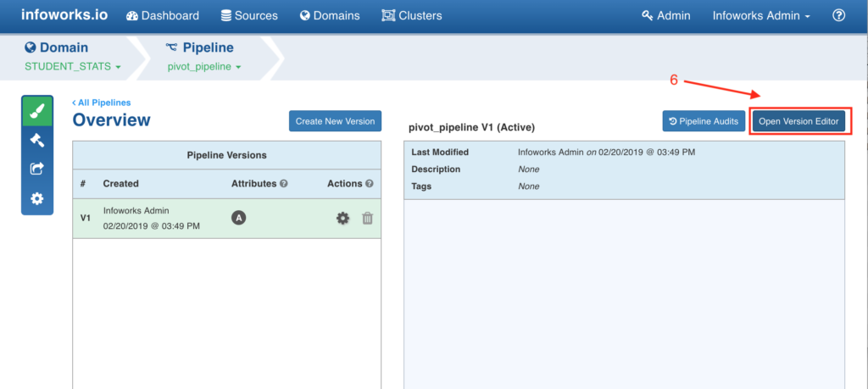Go back to All Pipelines
This screenshot has width=868, height=389.
click(102, 103)
